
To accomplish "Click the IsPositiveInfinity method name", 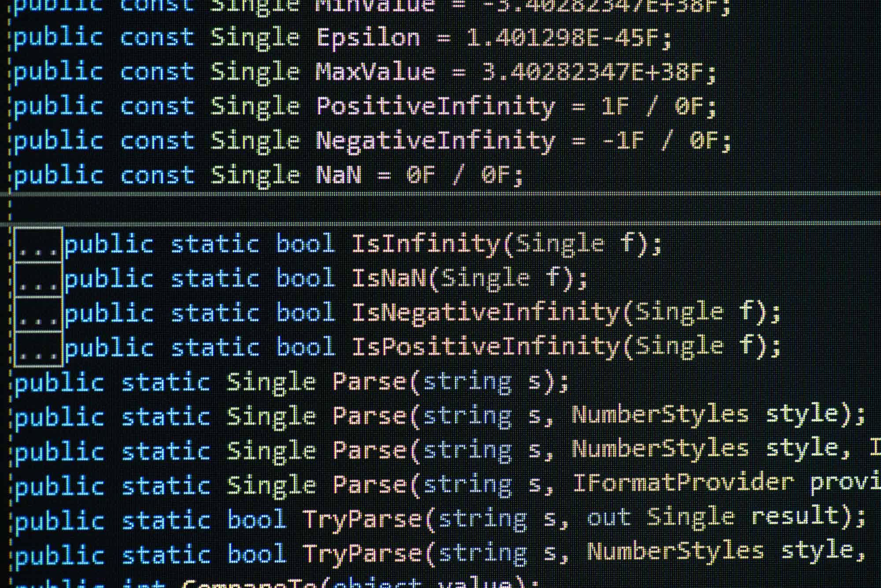I will click(x=485, y=348).
